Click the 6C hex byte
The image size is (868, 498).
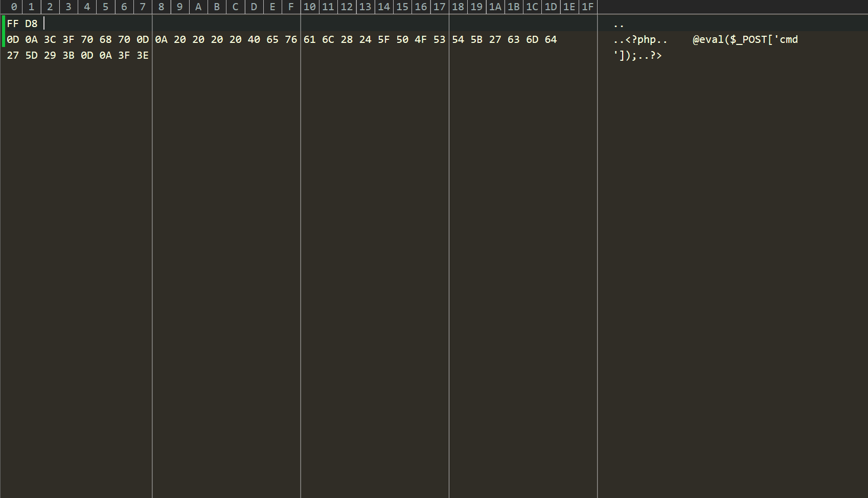328,39
